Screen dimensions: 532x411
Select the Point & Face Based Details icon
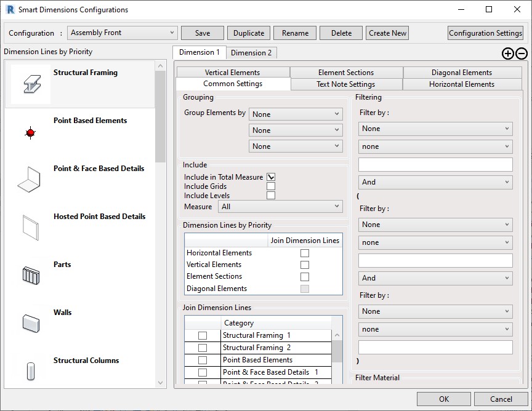click(x=31, y=180)
